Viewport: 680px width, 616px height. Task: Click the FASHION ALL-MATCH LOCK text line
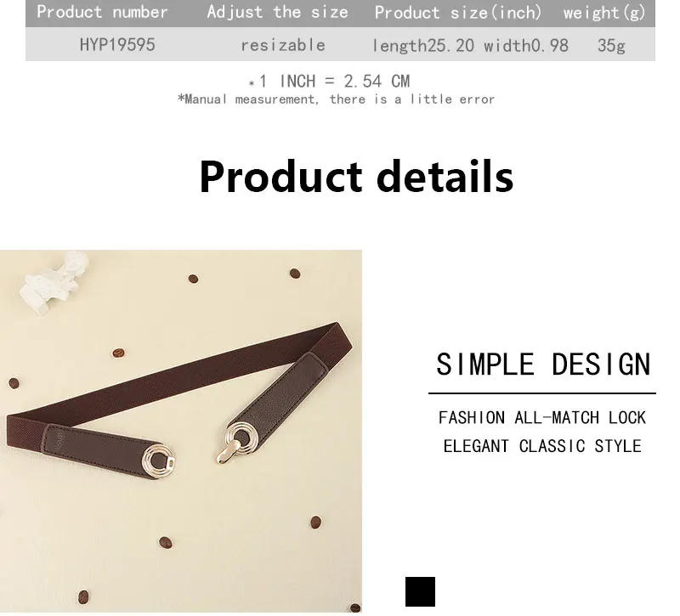coord(542,418)
